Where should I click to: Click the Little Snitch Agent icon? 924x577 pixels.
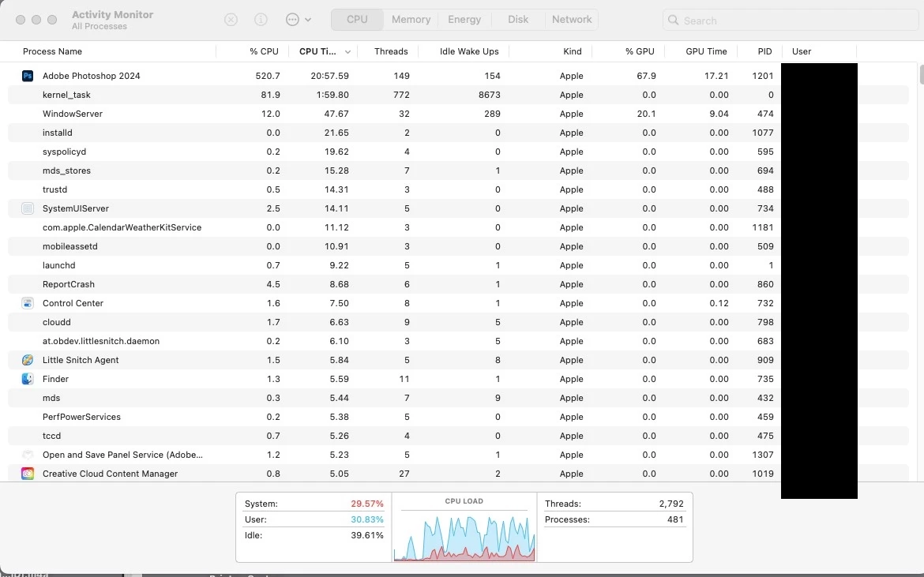click(28, 360)
